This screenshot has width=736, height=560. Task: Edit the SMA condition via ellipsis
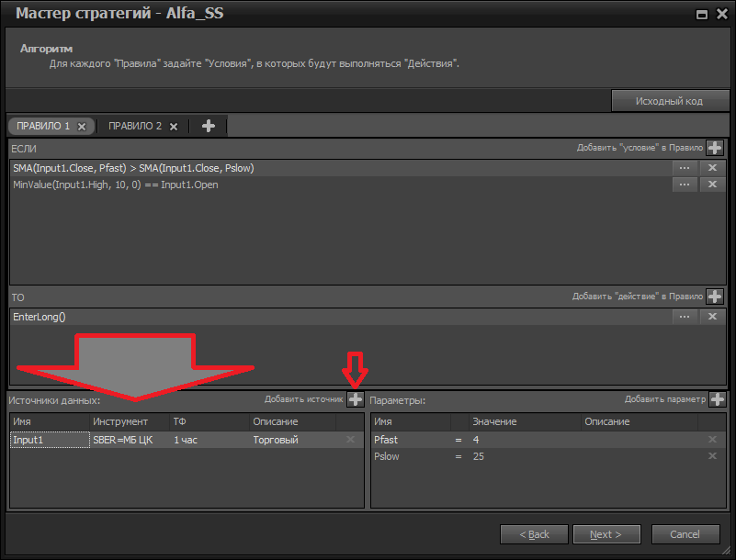pyautogui.click(x=684, y=168)
